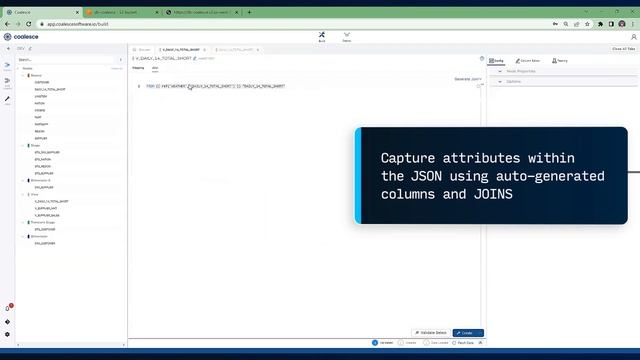640x360 pixels.
Task: Select the pen tool sidebar icon
Action: coord(7,99)
